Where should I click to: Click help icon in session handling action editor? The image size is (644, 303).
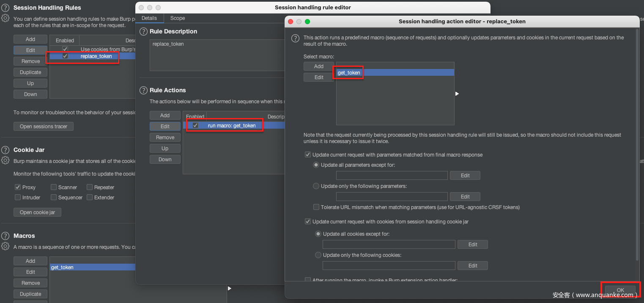(x=296, y=39)
